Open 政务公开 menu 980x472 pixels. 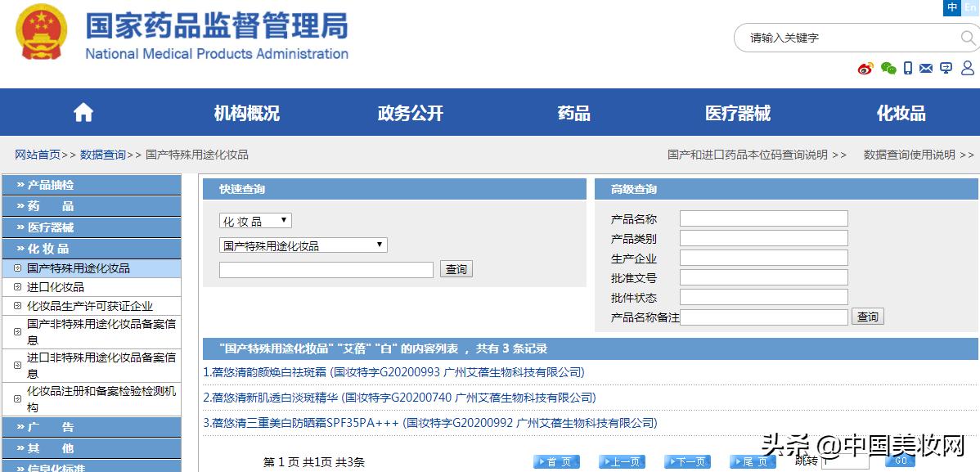(411, 113)
